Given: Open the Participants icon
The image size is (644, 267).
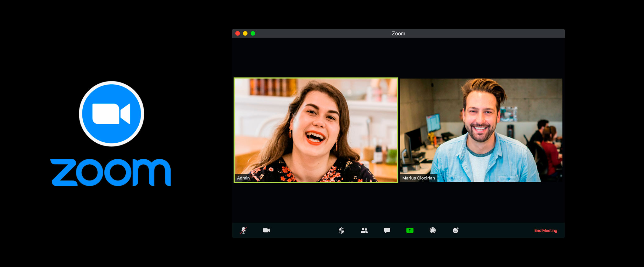Looking at the screenshot, I should (364, 230).
